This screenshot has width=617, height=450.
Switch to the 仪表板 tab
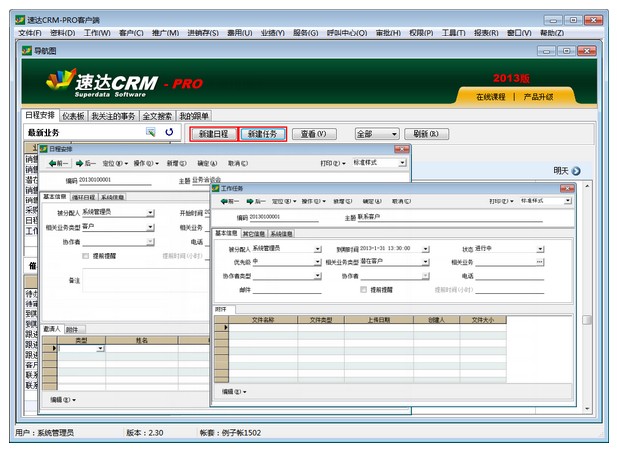click(x=73, y=116)
